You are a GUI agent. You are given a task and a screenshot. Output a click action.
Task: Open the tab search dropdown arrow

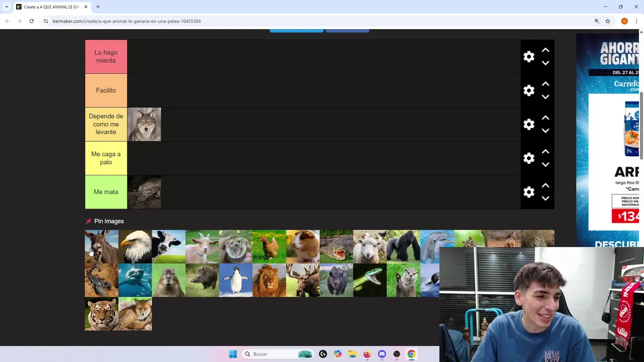pos(7,7)
